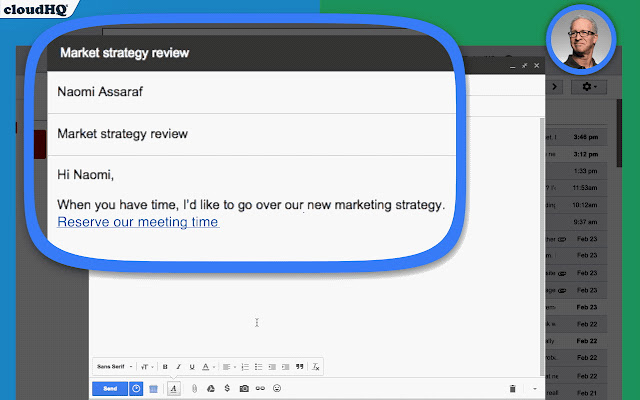Open the text color picker
The width and height of the screenshot is (640, 400).
pos(208,367)
